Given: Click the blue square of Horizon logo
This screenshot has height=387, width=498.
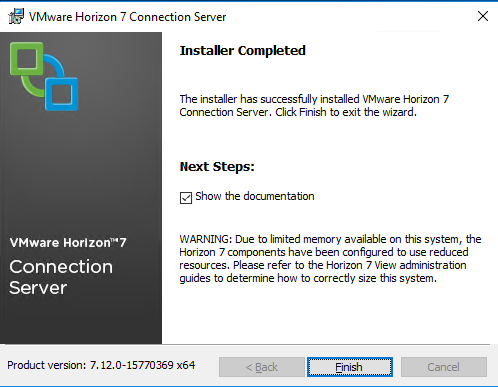Looking at the screenshot, I should (x=62, y=94).
